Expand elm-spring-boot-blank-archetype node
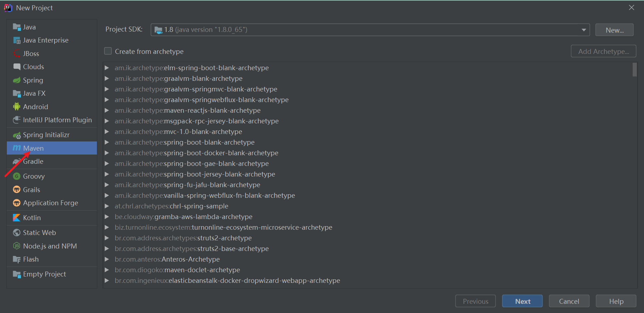This screenshot has width=644, height=313. (107, 68)
